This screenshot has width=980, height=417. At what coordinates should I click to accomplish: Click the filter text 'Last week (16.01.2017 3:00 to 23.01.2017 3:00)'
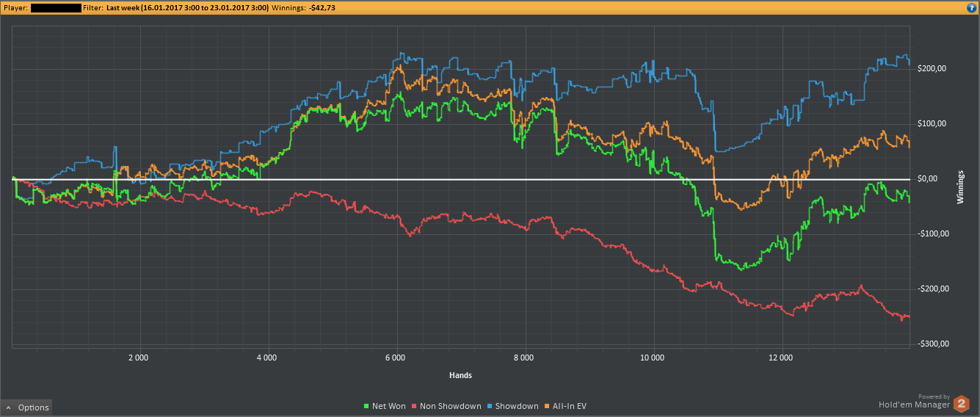click(x=187, y=7)
